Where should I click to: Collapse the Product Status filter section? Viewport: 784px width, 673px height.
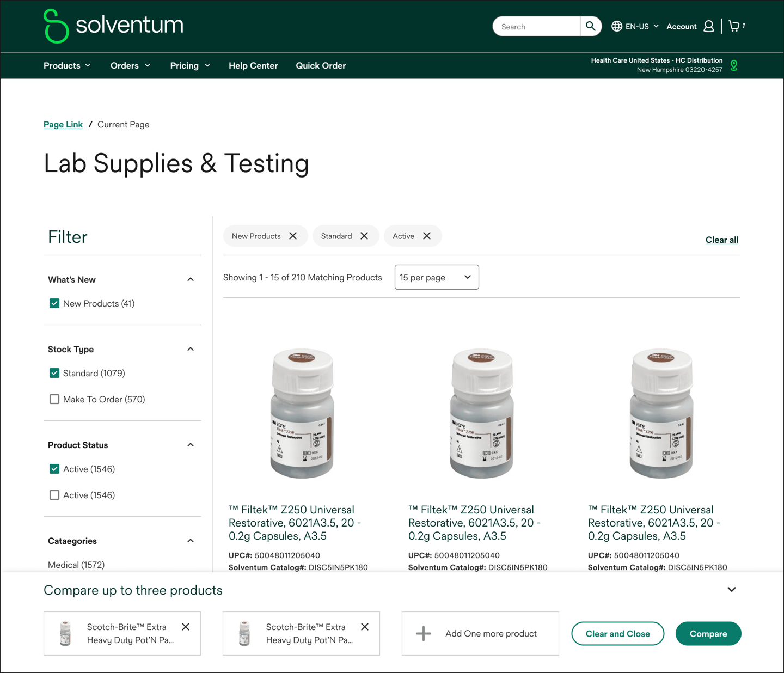191,445
